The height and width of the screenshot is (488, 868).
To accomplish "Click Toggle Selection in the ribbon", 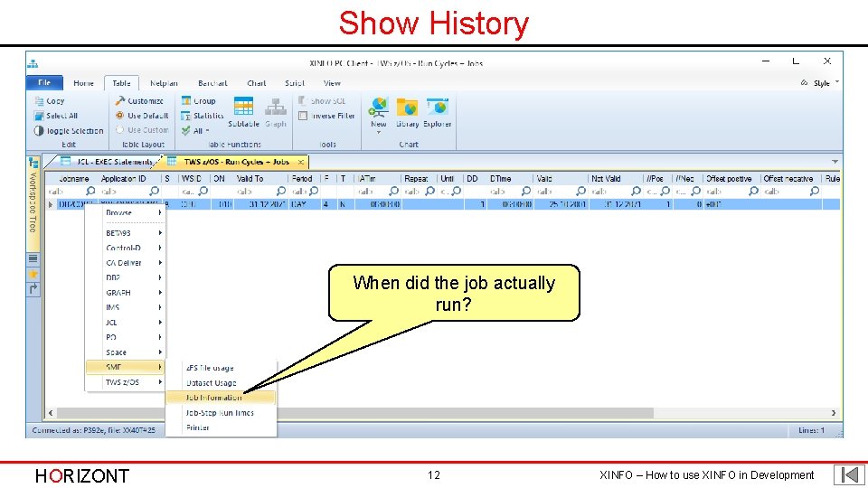I will (x=69, y=130).
